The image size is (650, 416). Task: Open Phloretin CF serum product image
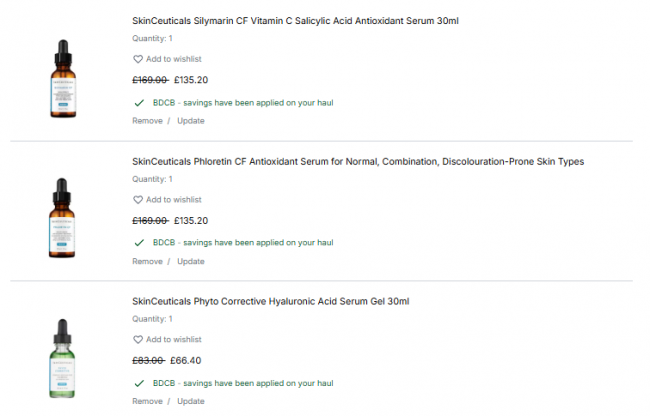click(x=63, y=218)
